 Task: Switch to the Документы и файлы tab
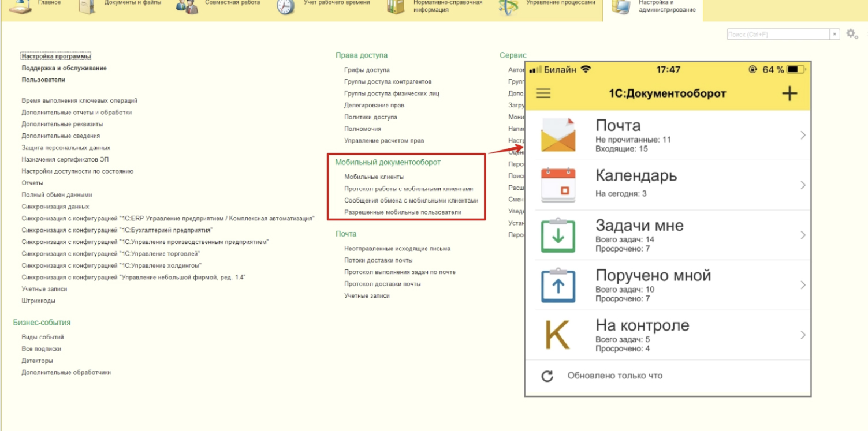coord(133,3)
